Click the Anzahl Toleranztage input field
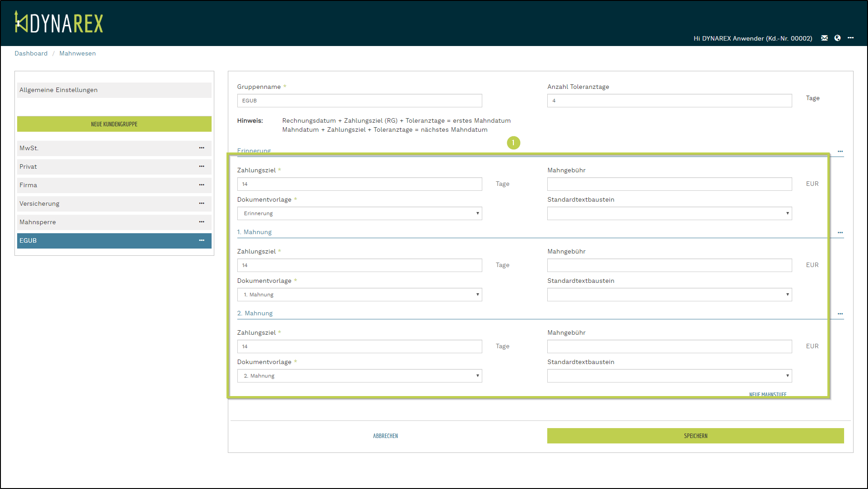868x489 pixels. click(669, 101)
